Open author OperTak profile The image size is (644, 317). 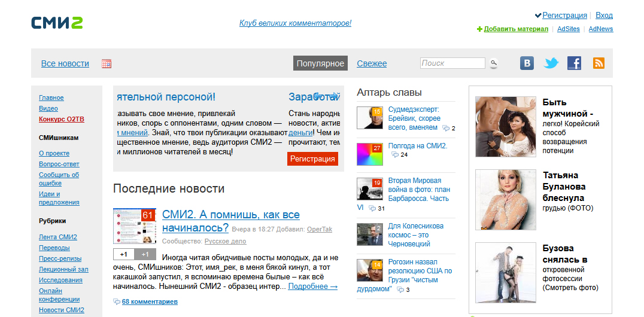tap(320, 230)
